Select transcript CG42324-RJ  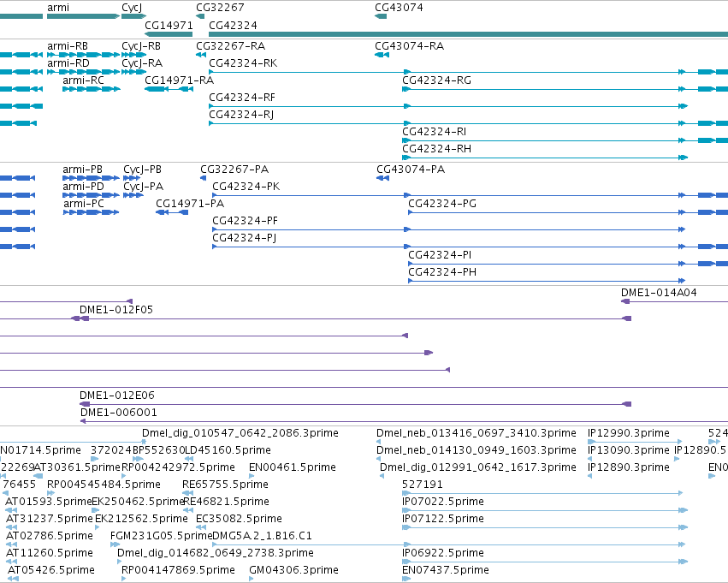[241, 115]
